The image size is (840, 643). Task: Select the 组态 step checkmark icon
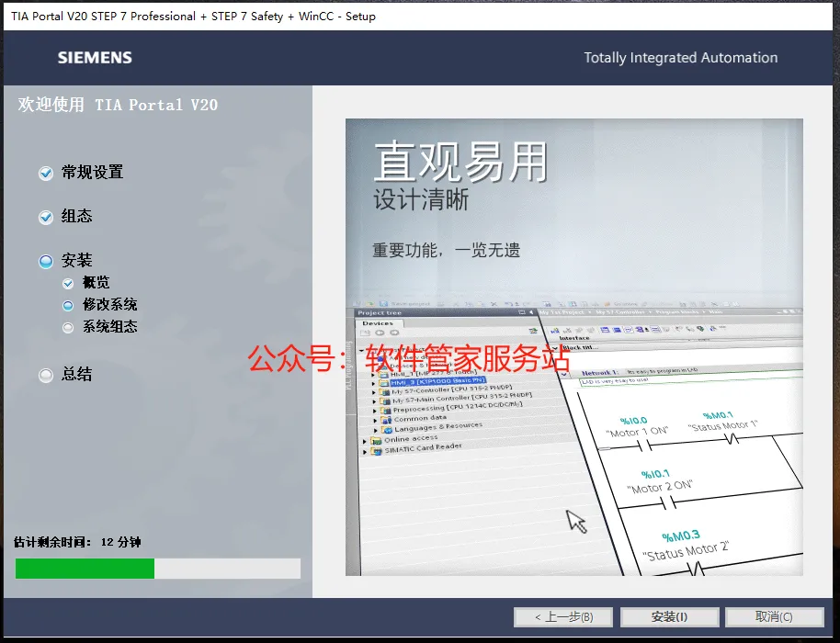point(46,217)
